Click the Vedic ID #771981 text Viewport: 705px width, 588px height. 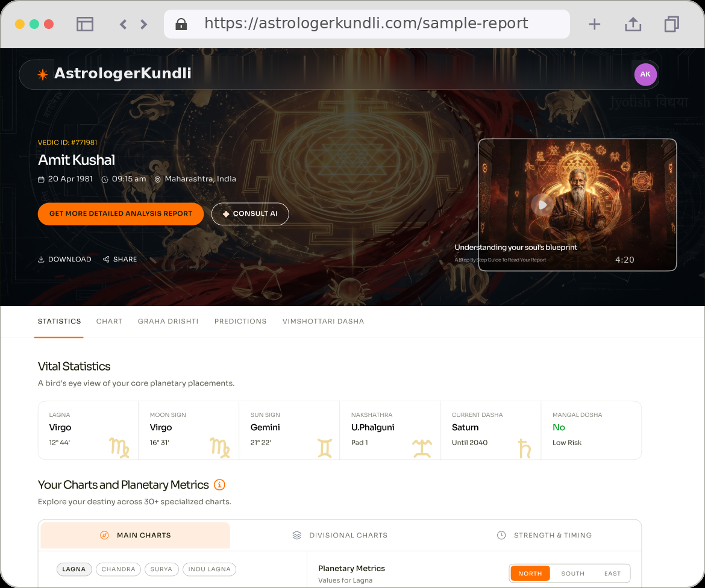pyautogui.click(x=67, y=143)
